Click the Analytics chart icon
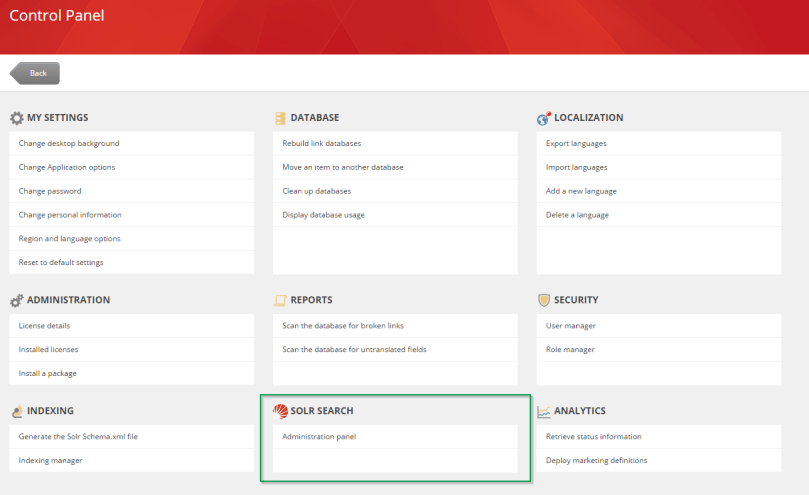 pyautogui.click(x=544, y=411)
